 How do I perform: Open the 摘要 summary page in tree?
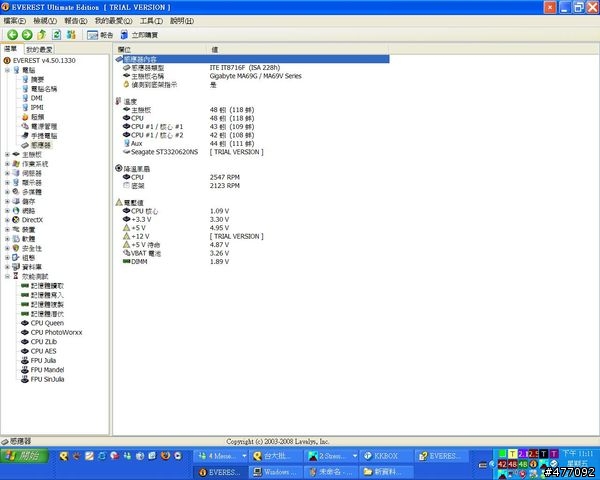click(33, 79)
